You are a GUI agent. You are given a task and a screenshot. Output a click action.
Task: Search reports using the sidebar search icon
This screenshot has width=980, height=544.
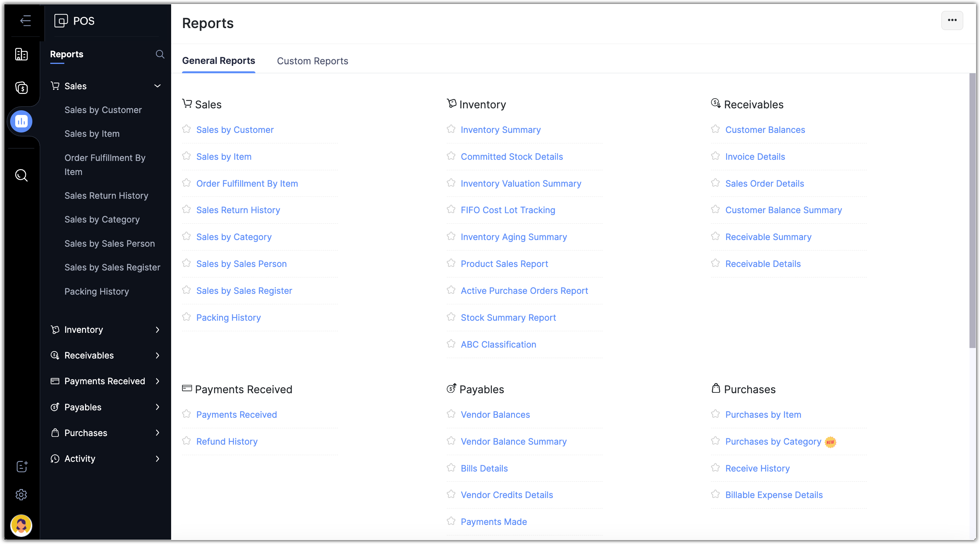160,54
